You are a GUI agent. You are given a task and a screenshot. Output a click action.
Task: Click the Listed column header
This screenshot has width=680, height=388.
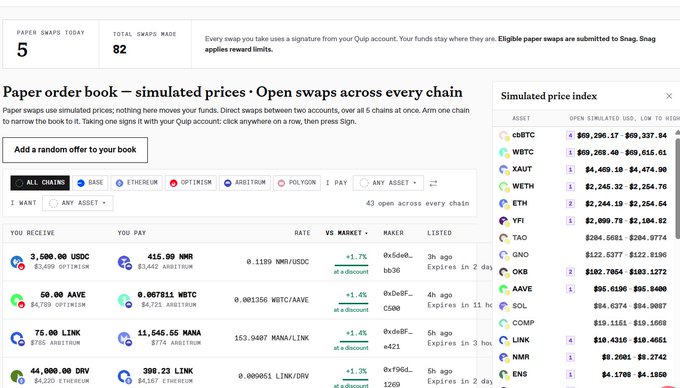[439, 233]
